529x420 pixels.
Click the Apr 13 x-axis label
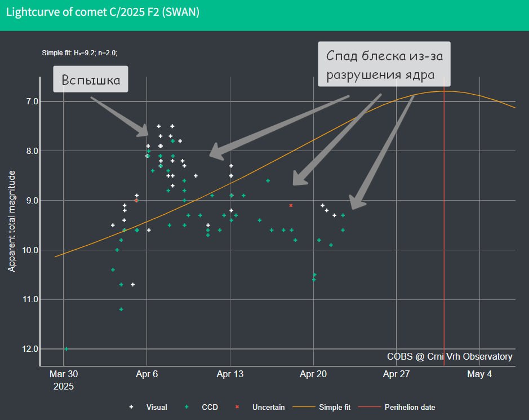230,374
